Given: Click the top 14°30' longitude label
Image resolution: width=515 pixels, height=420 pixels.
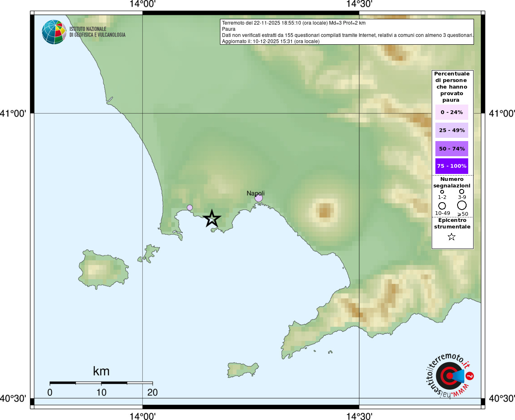Looking at the screenshot, I should (x=359, y=5).
